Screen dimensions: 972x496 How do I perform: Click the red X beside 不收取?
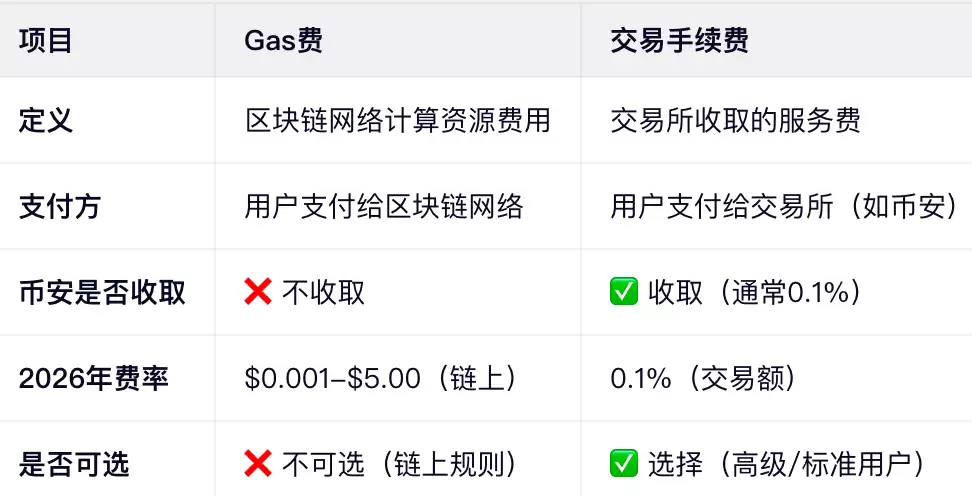pos(258,293)
